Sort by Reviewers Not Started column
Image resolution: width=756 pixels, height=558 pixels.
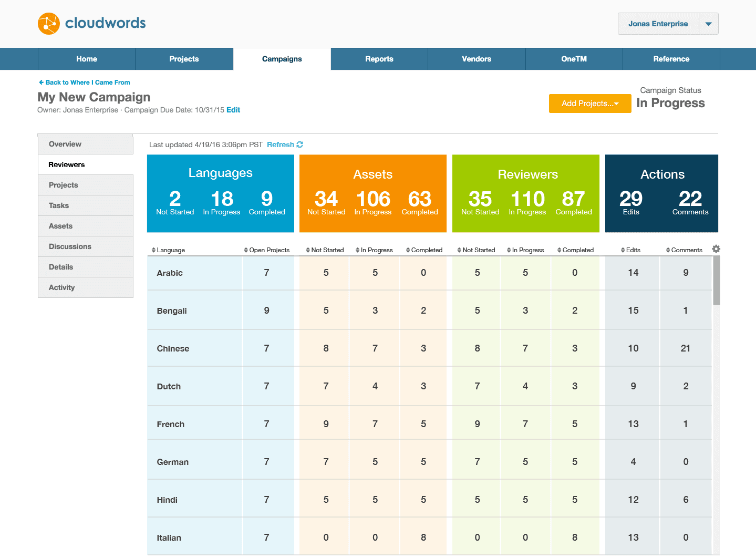pos(476,250)
